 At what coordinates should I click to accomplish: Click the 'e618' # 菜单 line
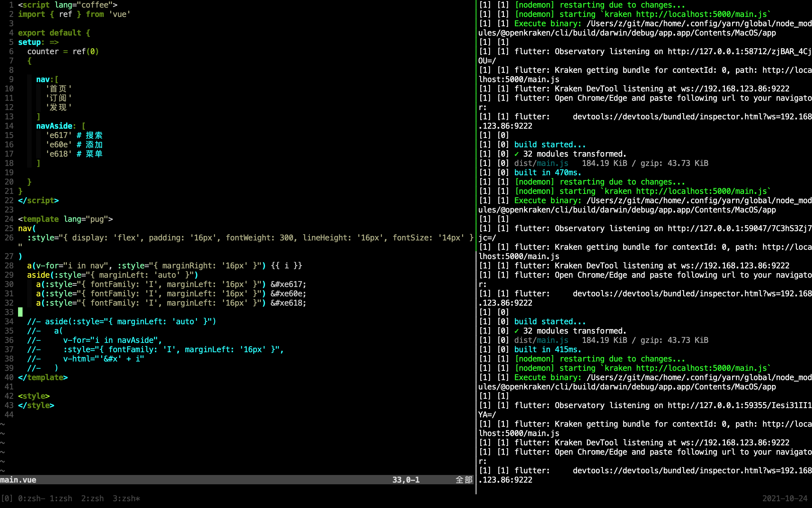tap(74, 154)
